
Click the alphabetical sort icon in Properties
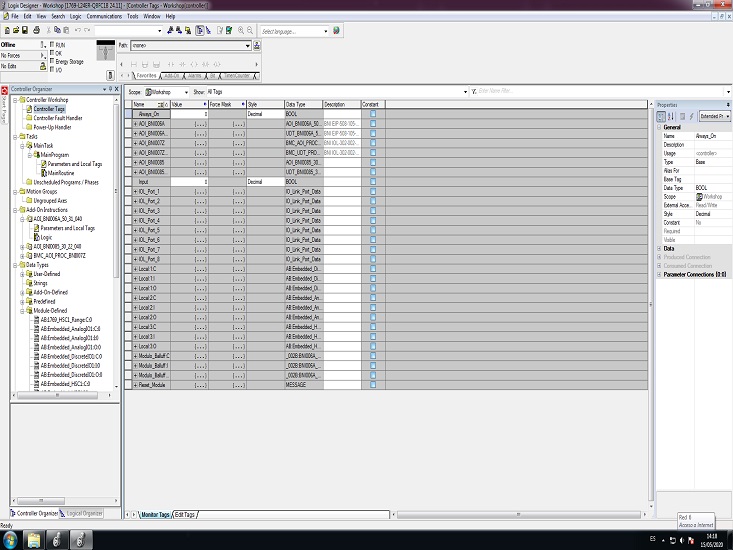[x=671, y=116]
